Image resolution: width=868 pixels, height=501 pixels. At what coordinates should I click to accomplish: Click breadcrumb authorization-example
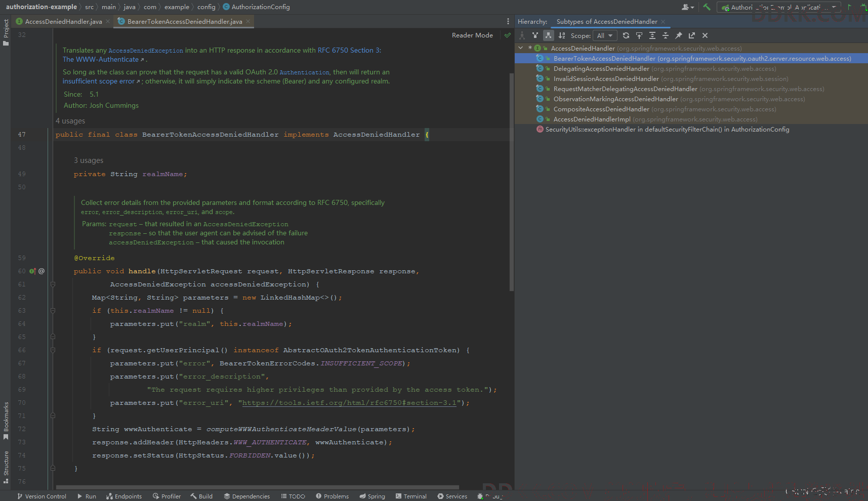tap(42, 7)
